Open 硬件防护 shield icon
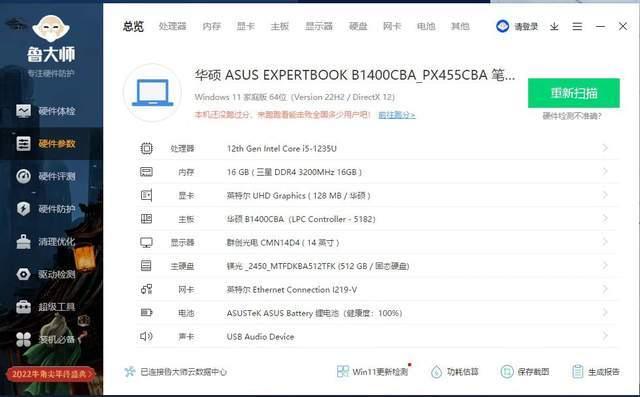The width and height of the screenshot is (640, 397). tap(23, 209)
